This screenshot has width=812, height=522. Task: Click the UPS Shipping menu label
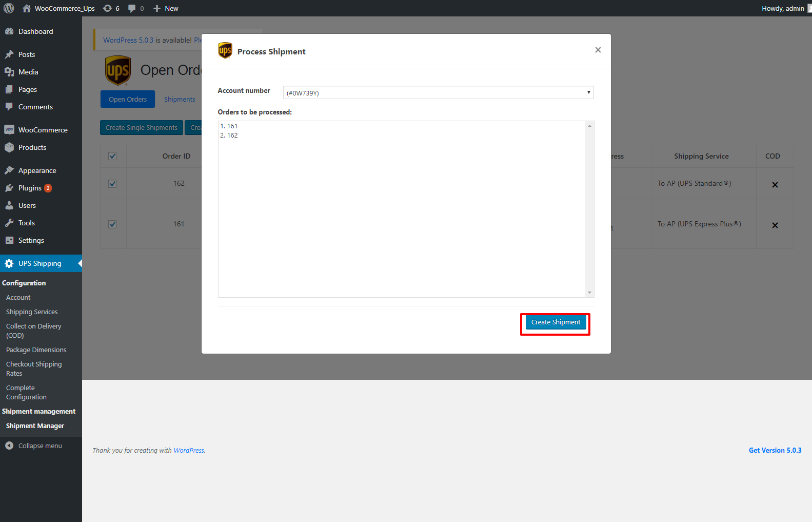(x=40, y=263)
